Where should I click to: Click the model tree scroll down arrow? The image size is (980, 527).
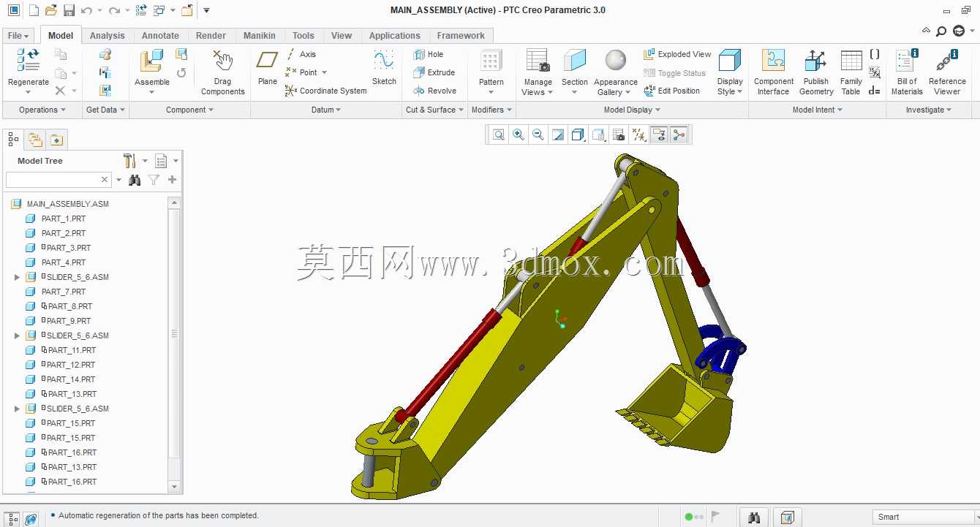point(174,486)
